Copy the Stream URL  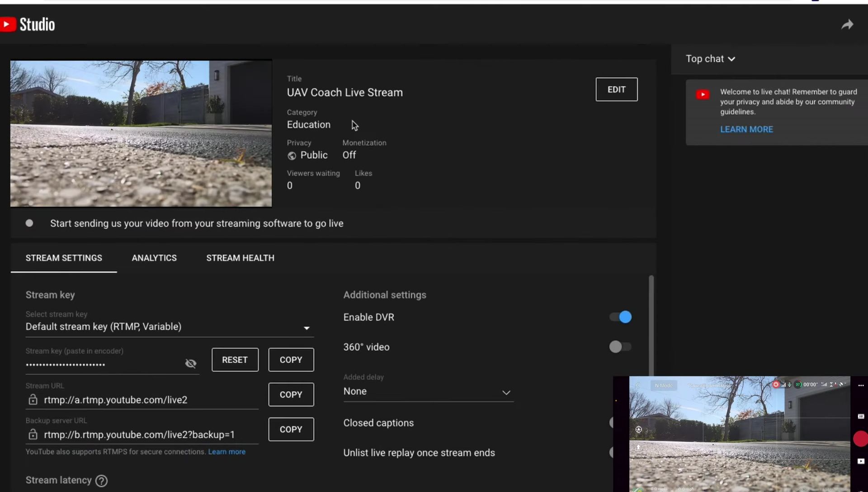point(291,395)
